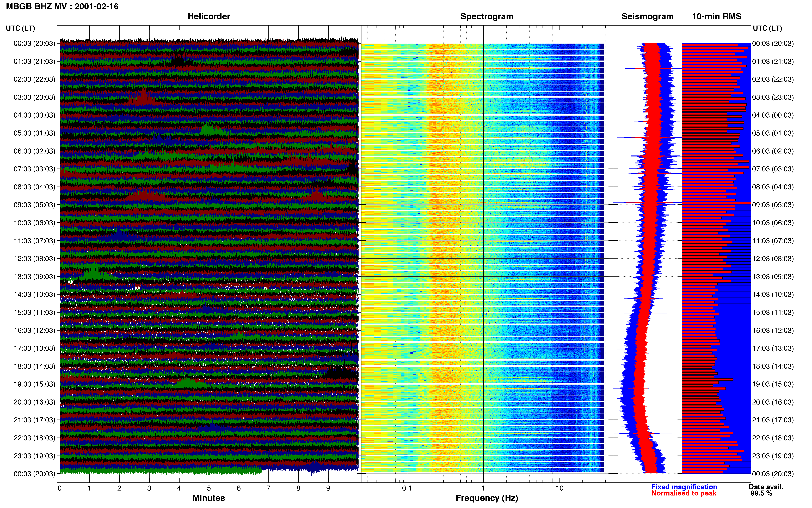Select '18:03 (14:03)' beside the RMS panel
Viewport: 812px width, 508px height.
tap(773, 366)
